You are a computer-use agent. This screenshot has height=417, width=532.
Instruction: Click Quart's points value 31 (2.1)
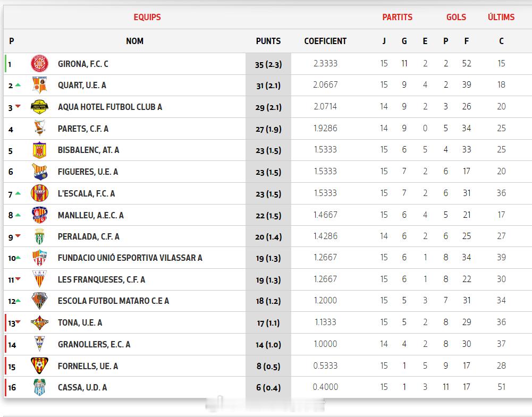[268, 86]
